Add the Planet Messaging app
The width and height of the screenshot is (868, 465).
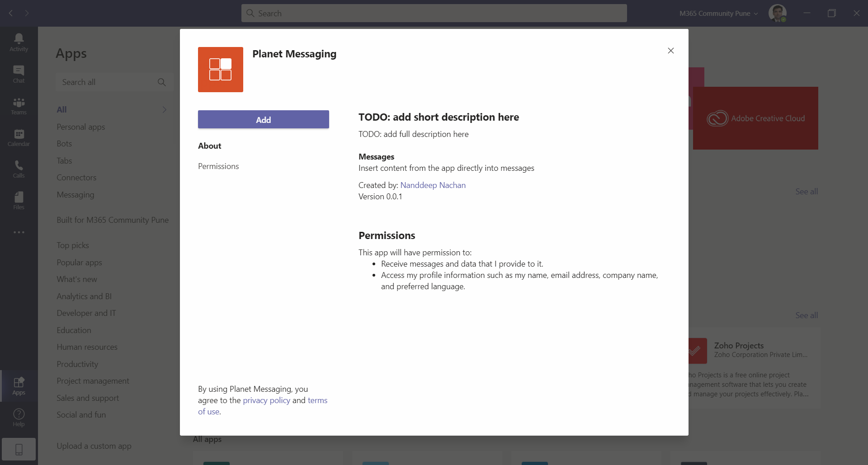click(263, 120)
